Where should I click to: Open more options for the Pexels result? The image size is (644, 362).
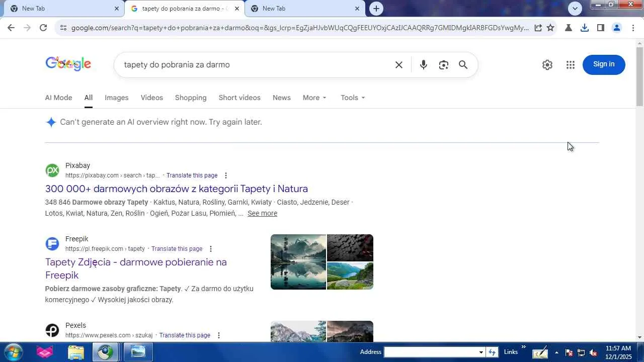click(x=219, y=335)
